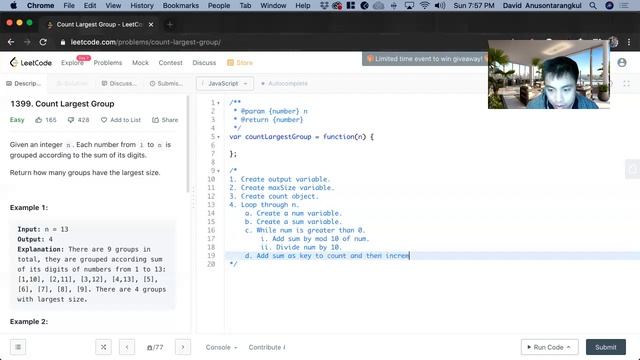640x360 pixels.
Task: Click the Dropbox icon in menu bar
Action: click(x=324, y=5)
